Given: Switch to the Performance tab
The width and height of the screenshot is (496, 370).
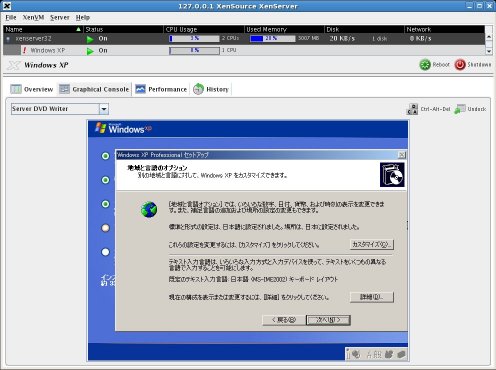Looking at the screenshot, I should click(161, 89).
